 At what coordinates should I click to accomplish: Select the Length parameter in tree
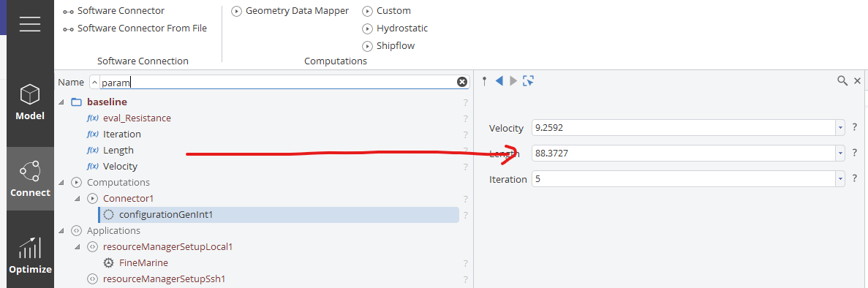[118, 150]
